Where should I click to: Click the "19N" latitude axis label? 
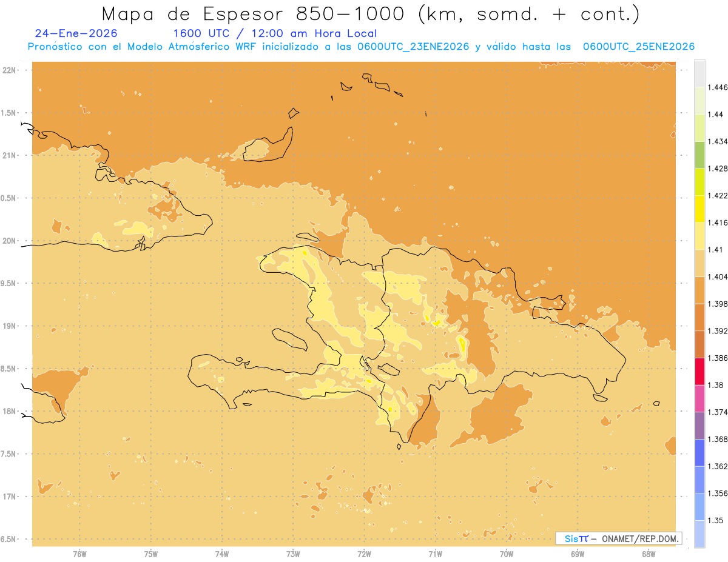point(10,326)
